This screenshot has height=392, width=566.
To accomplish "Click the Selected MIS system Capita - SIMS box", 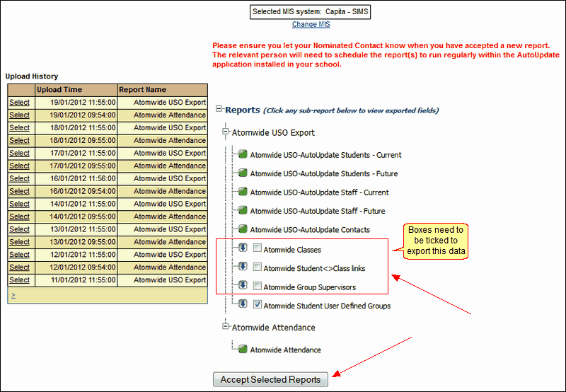I will click(310, 11).
